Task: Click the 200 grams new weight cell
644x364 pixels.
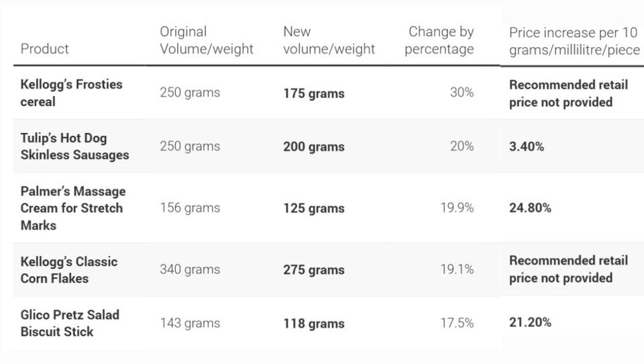Action: pyautogui.click(x=314, y=147)
